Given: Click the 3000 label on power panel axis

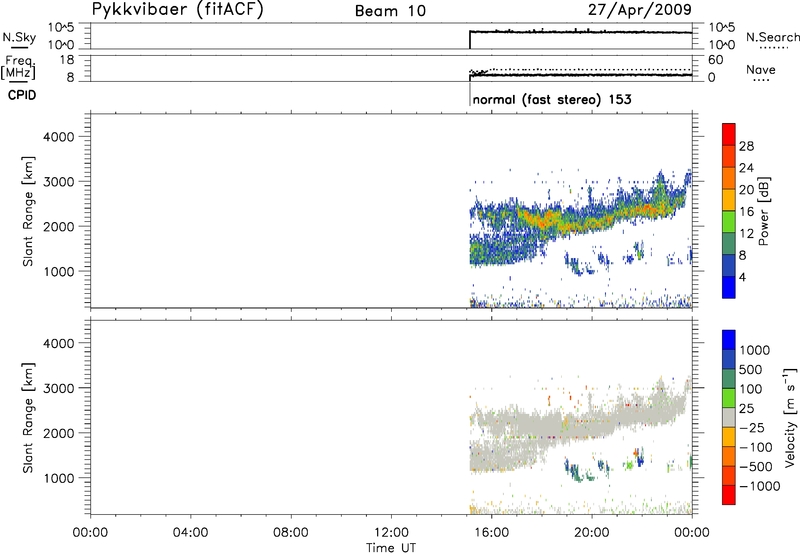Looking at the screenshot, I should click(59, 182).
